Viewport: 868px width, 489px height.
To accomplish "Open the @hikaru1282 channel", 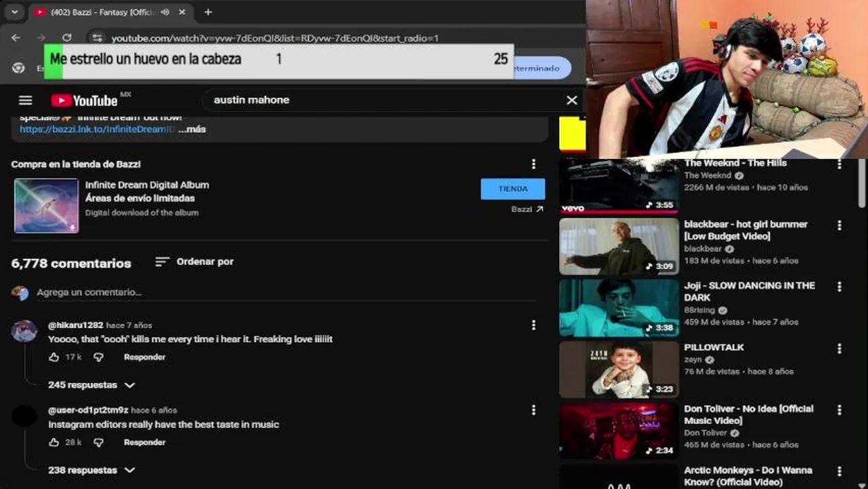I will [75, 325].
